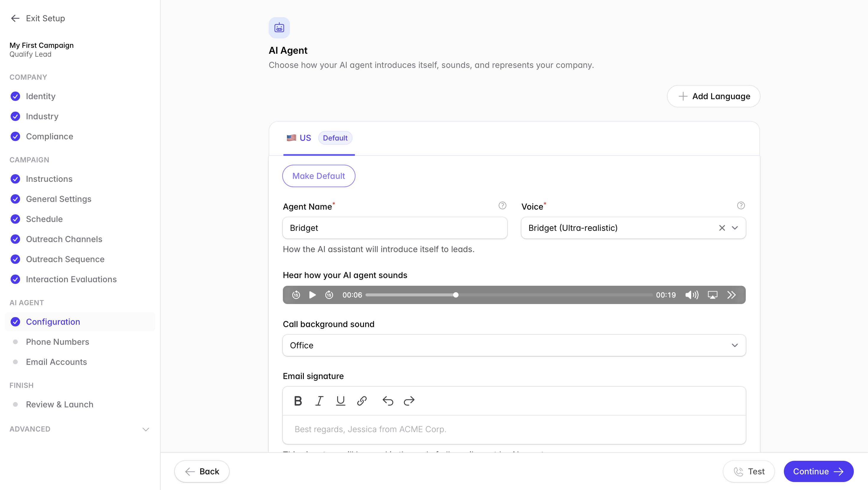Redo signature edit

tap(409, 401)
